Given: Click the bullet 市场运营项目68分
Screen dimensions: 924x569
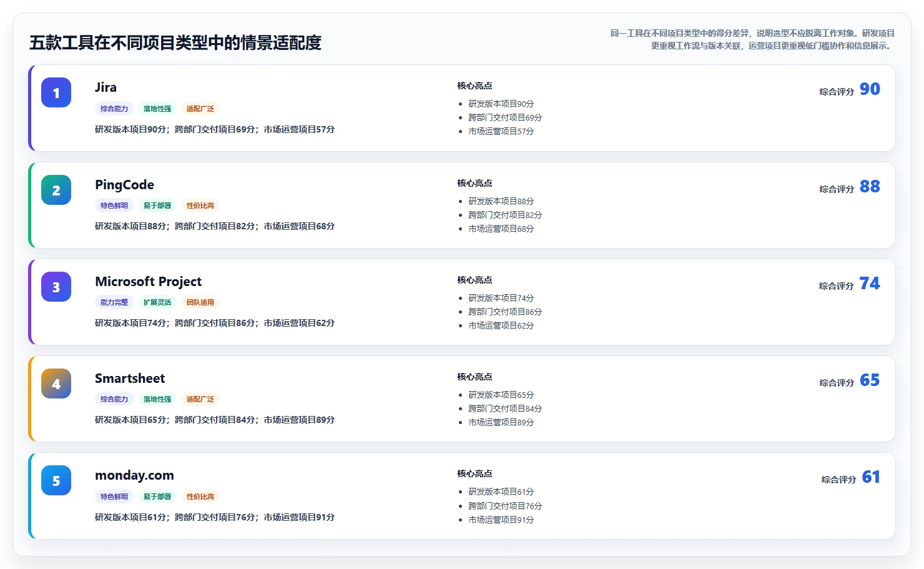Looking at the screenshot, I should click(501, 229).
